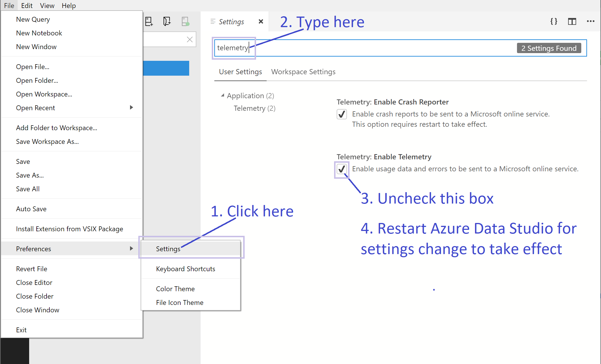Select Close Editor menu item
The width and height of the screenshot is (601, 364).
coord(72,283)
